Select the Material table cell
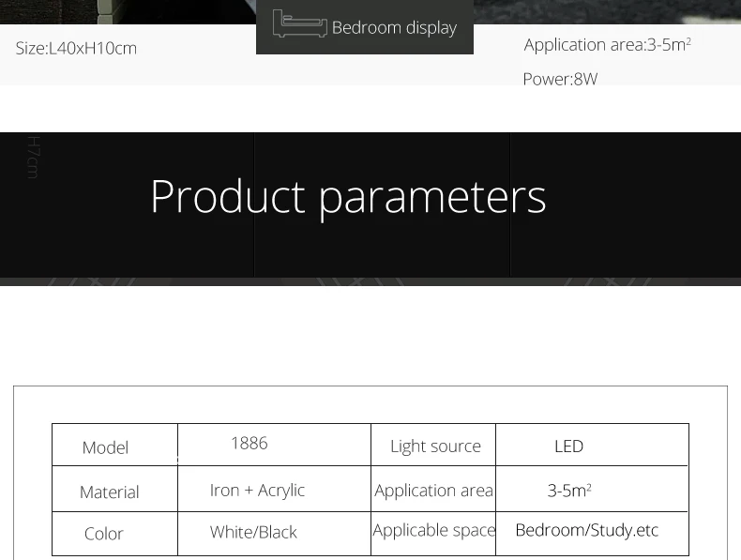 point(114,489)
